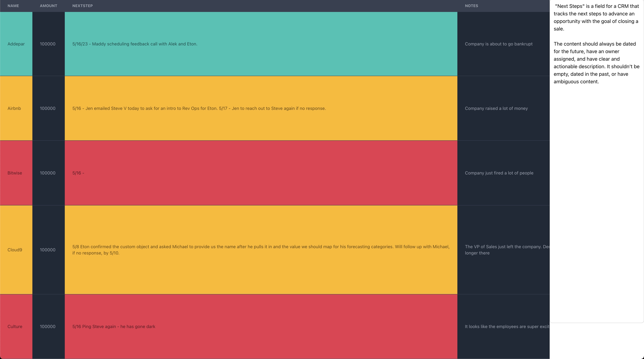The width and height of the screenshot is (644, 359).
Task: Select the Culture name cell
Action: (15, 326)
